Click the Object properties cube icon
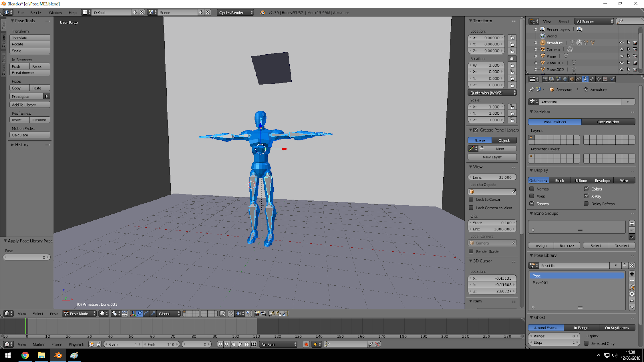The width and height of the screenshot is (644, 362). pos(572,79)
